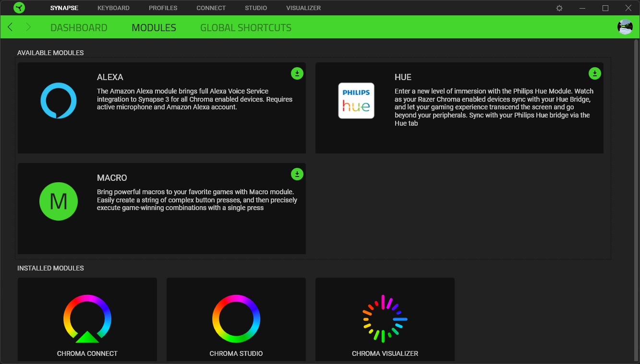Click the Razer logo icon
Screen dimensions: 640x364
pyautogui.click(x=19, y=8)
